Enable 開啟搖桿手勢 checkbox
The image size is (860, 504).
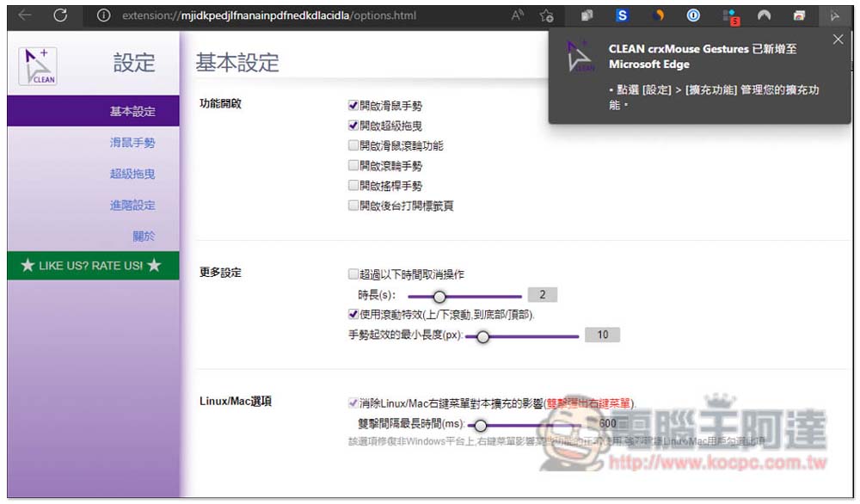pyautogui.click(x=353, y=186)
